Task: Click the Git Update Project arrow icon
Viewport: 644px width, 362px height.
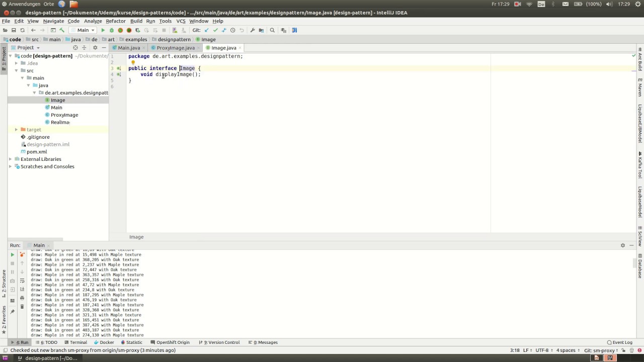Action: (206, 30)
